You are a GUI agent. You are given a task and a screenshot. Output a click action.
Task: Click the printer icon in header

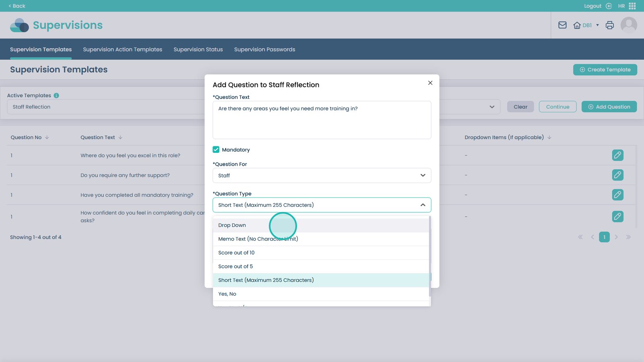pos(609,25)
